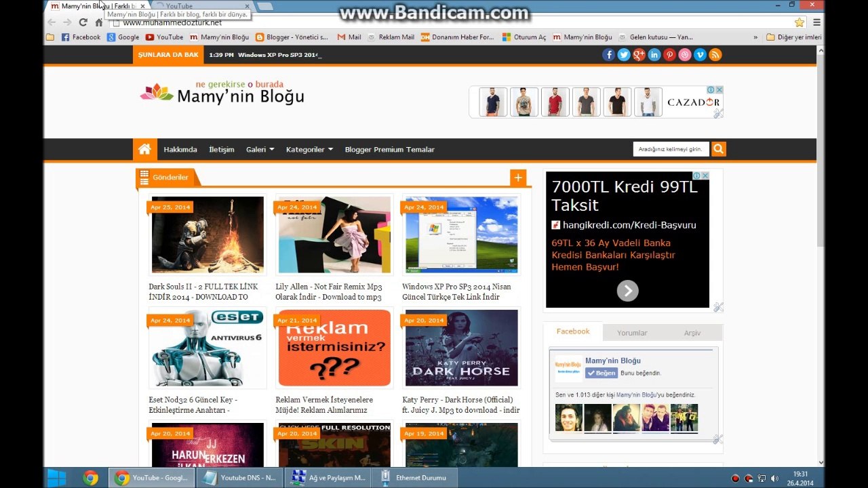
Task: Open the Dribbble social icon
Action: tap(685, 55)
